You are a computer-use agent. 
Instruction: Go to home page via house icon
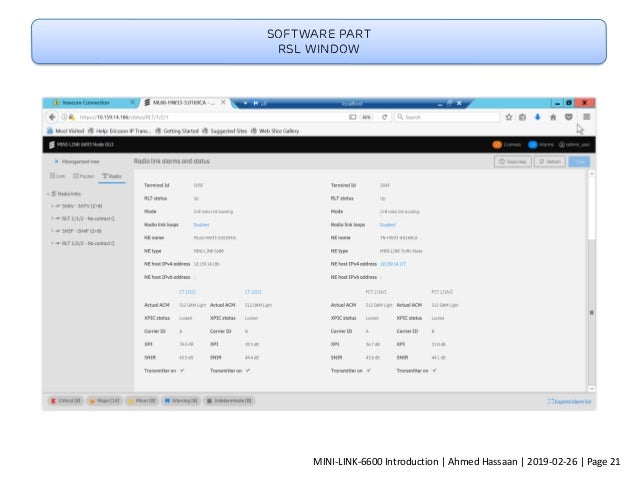pyautogui.click(x=553, y=117)
